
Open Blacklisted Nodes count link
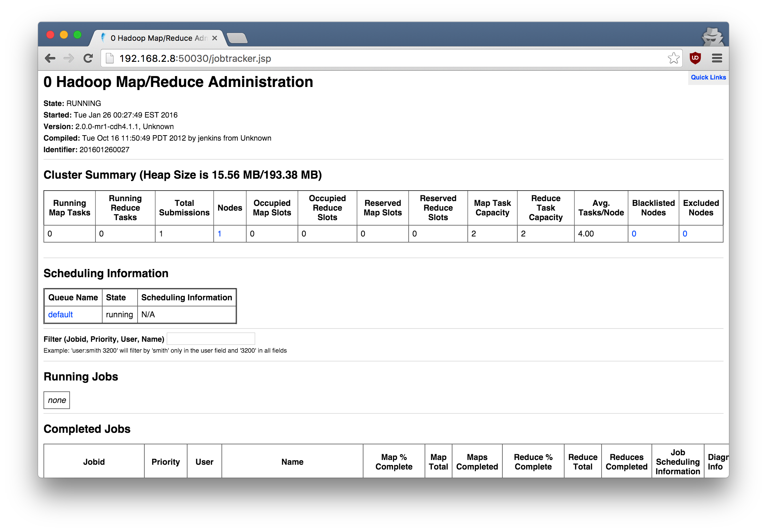pos(634,234)
